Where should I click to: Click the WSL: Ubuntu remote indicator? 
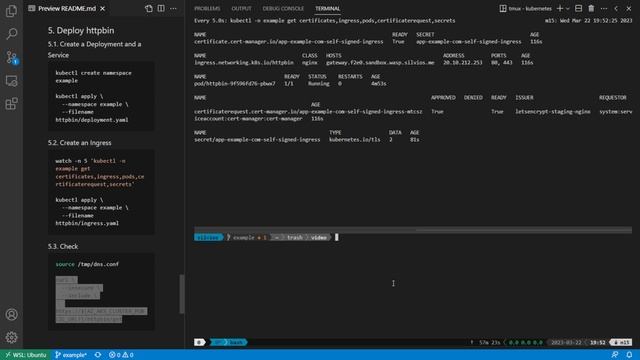click(25, 355)
